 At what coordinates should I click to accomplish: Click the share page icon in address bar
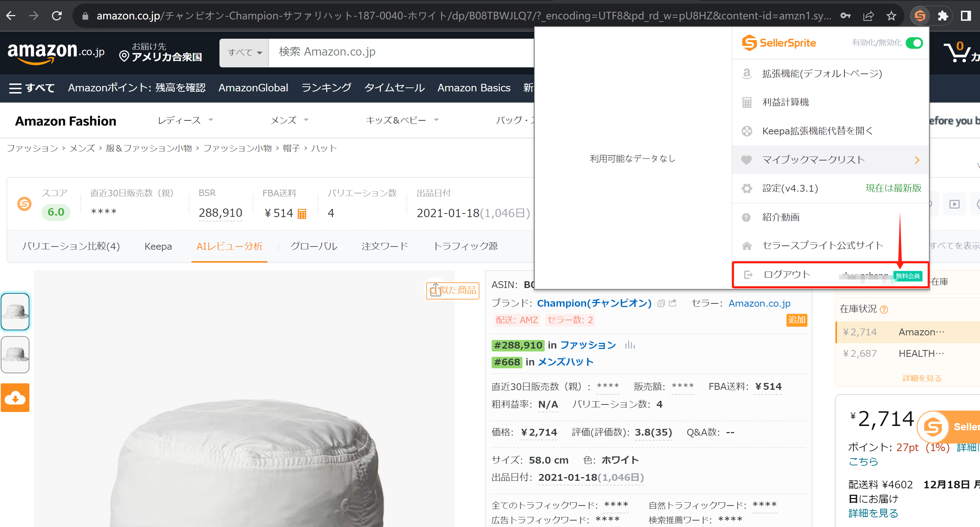click(x=868, y=16)
